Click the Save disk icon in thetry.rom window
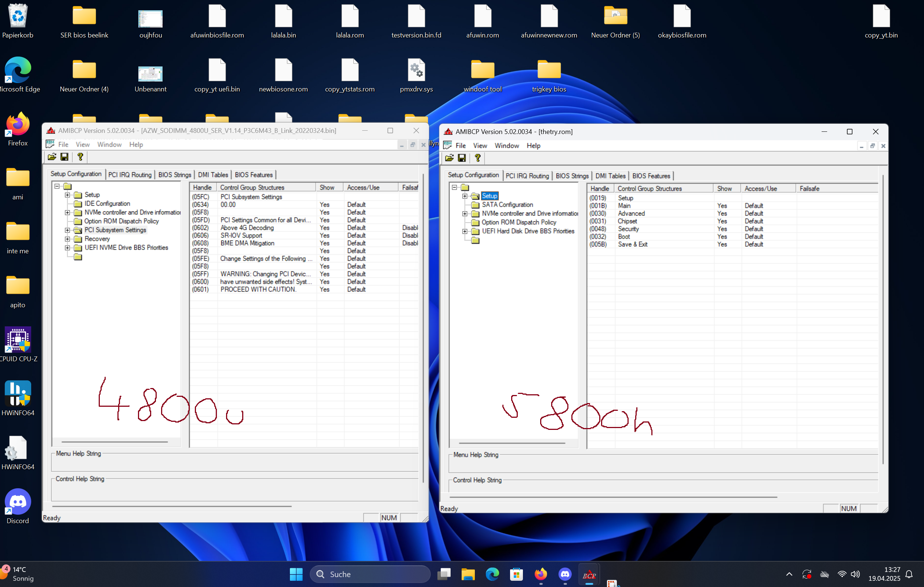The height and width of the screenshot is (587, 924). (462, 158)
